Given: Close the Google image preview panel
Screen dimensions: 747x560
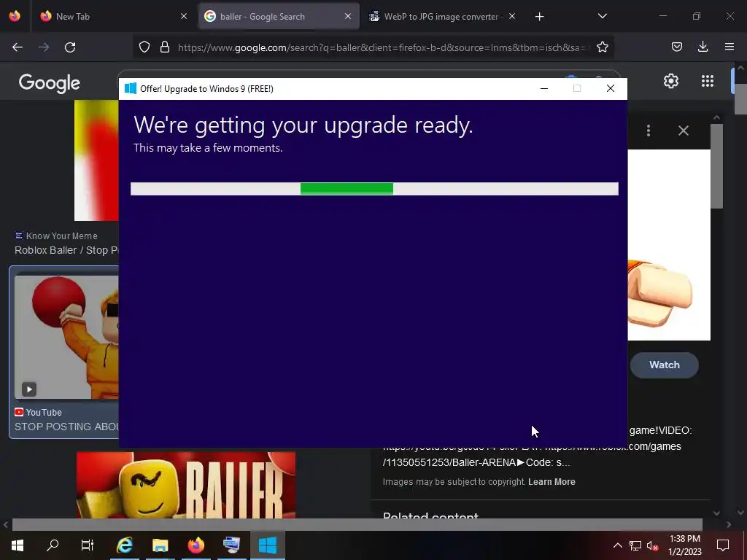Looking at the screenshot, I should pos(683,131).
